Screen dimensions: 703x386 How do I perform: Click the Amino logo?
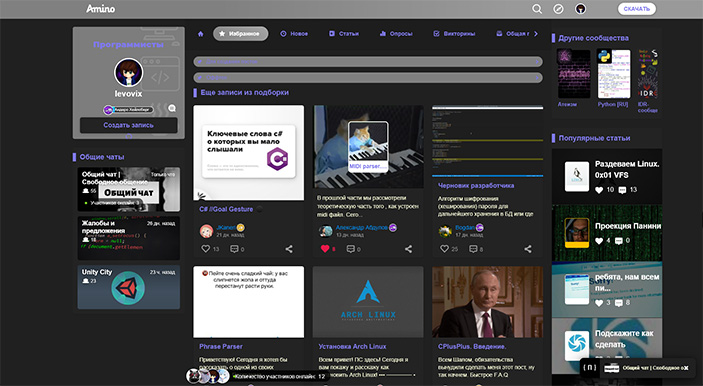tap(100, 9)
